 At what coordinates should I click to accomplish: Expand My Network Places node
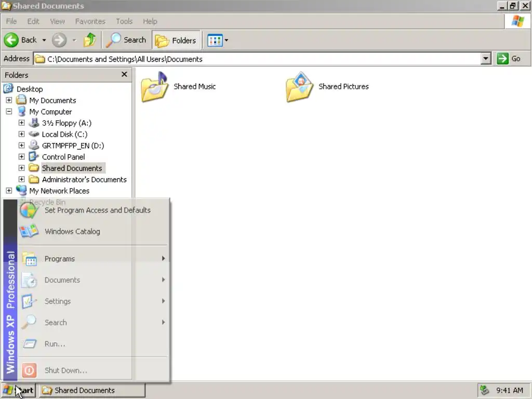pos(9,191)
